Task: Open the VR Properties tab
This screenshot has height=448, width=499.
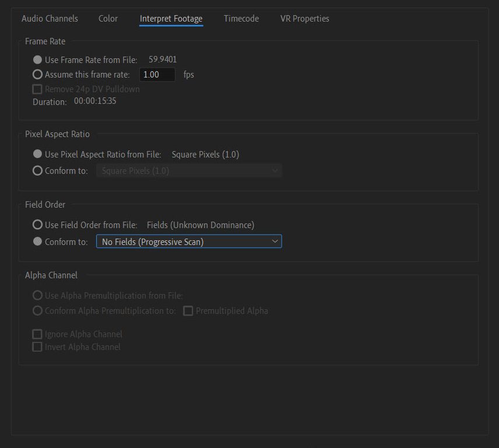Action: pos(304,19)
